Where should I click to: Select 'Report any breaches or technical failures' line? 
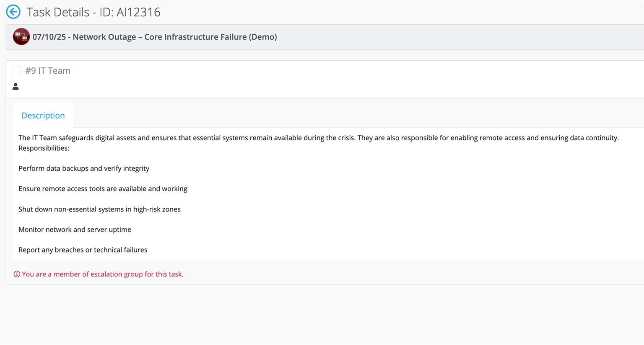click(x=83, y=250)
